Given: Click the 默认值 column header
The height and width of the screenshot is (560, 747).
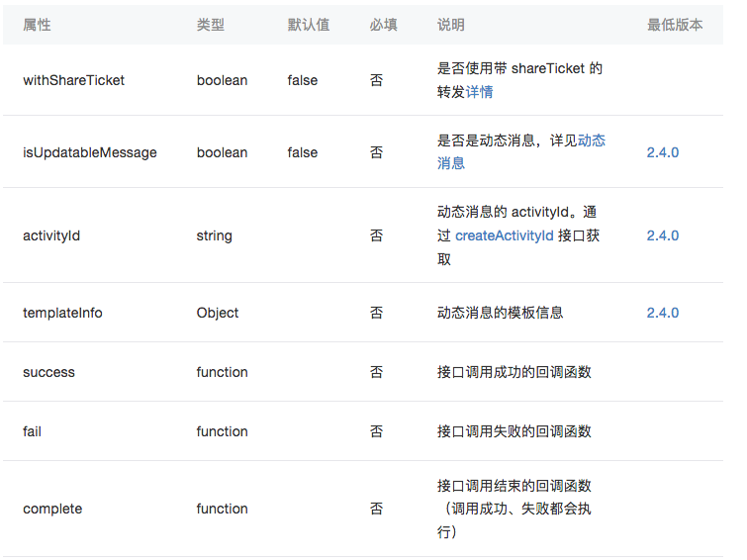Looking at the screenshot, I should tap(309, 25).
